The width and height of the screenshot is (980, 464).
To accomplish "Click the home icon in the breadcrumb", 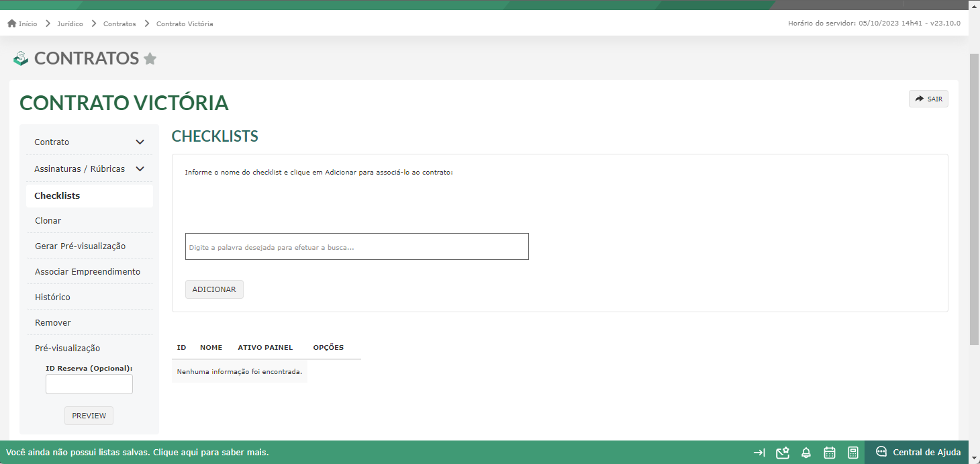I will (11, 24).
